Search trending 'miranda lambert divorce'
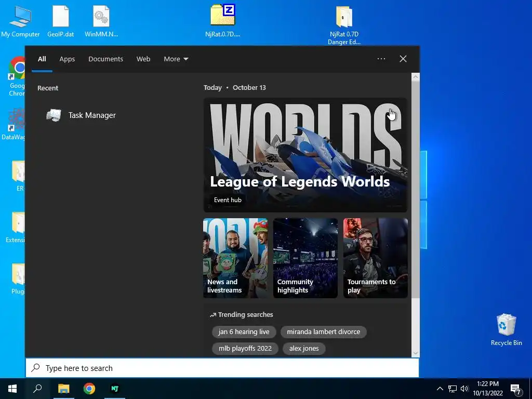Image resolution: width=532 pixels, height=399 pixels. [x=324, y=331]
